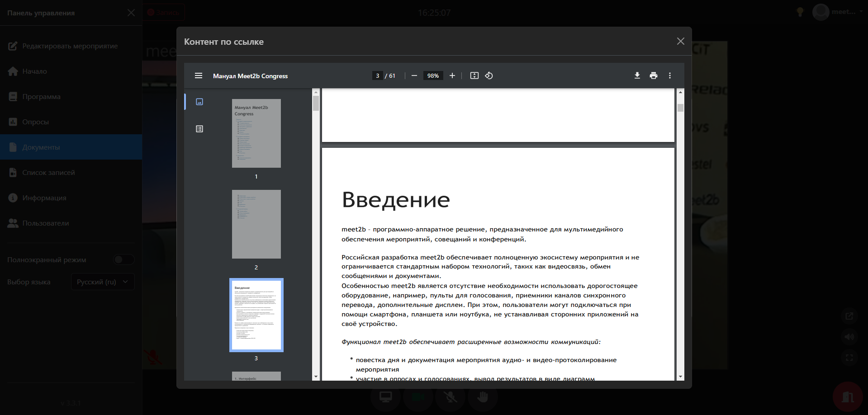868x415 pixels.
Task: Open the PDF thumbnails sidebar menu
Action: pyautogui.click(x=199, y=75)
